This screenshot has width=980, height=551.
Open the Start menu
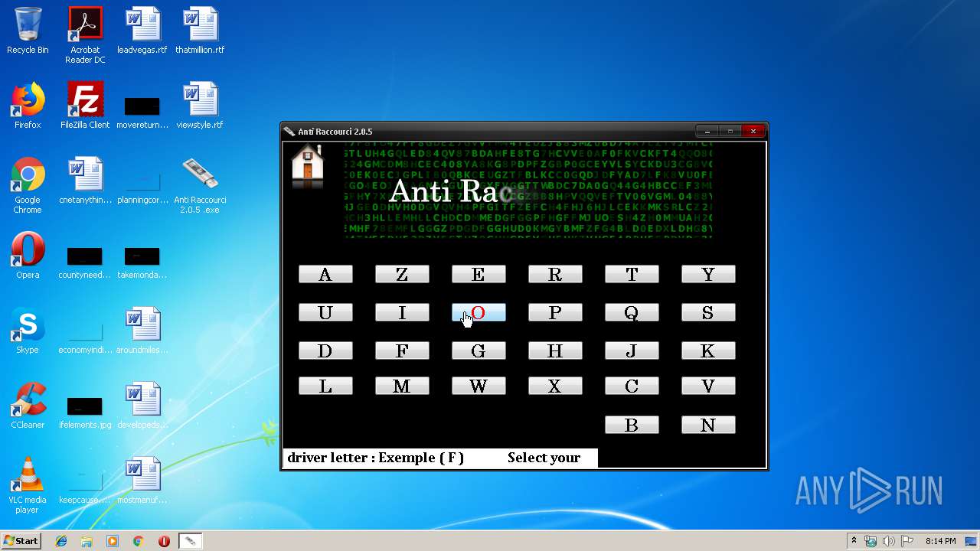(21, 541)
